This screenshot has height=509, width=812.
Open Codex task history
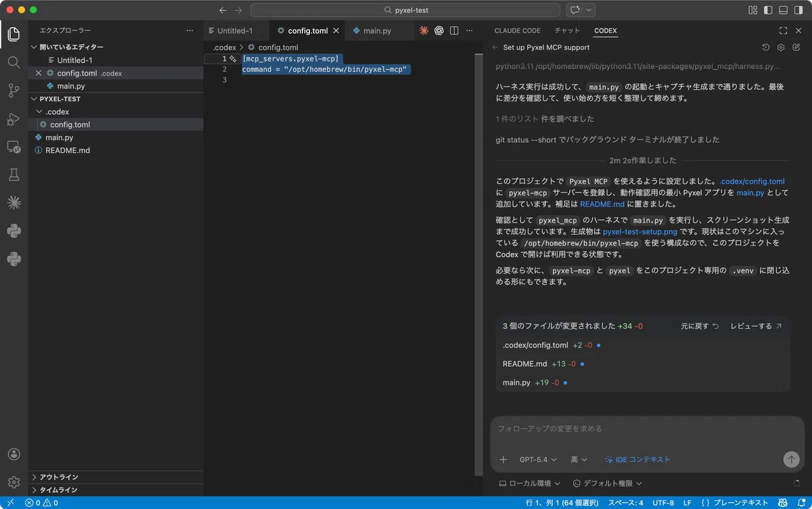[x=765, y=47]
